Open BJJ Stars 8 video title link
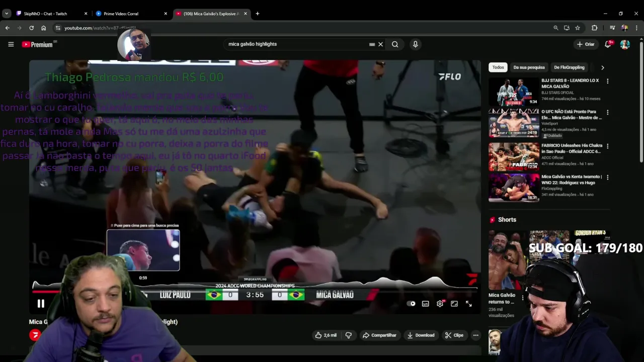 tap(570, 83)
